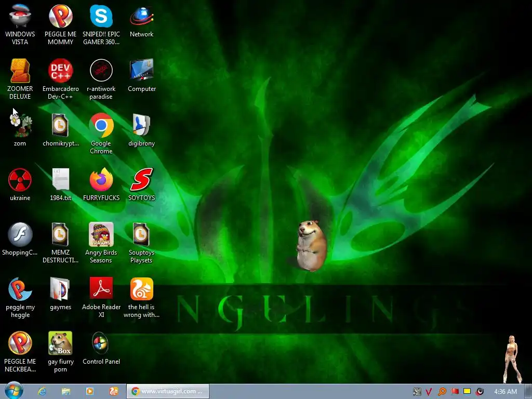Select the Skype-logo SNIPED!! EPIC GAMER icon

tap(101, 24)
